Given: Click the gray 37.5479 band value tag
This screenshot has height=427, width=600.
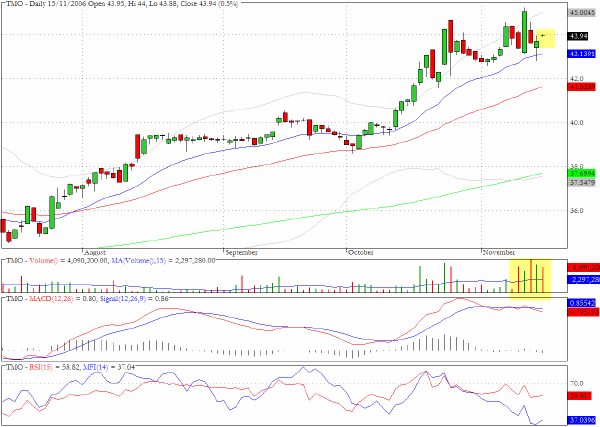Looking at the screenshot, I should coord(582,183).
